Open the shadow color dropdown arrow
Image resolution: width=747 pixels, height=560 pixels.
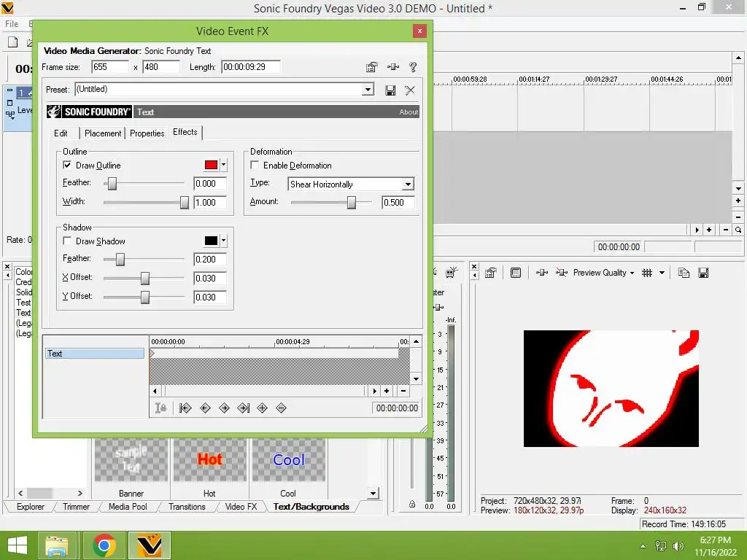click(224, 241)
